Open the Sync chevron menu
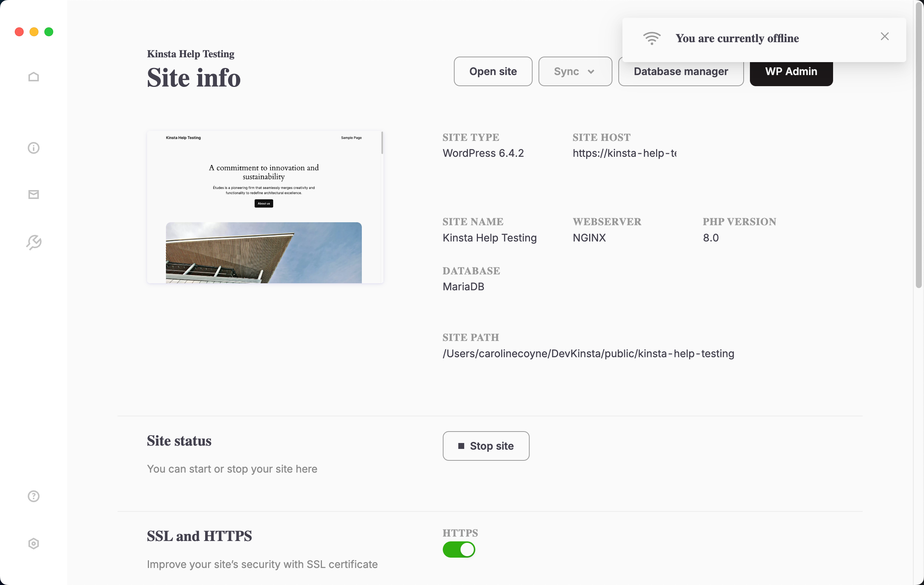This screenshot has width=924, height=585. [x=591, y=71]
